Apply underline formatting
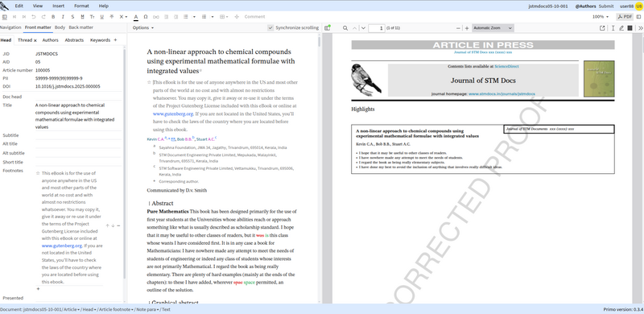 pyautogui.click(x=102, y=17)
